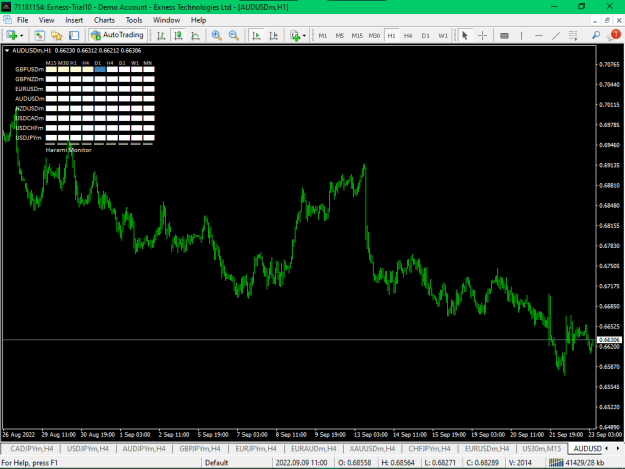Click the blue D1 cell in GBPUSDm row
The width and height of the screenshot is (625, 469).
click(x=100, y=69)
